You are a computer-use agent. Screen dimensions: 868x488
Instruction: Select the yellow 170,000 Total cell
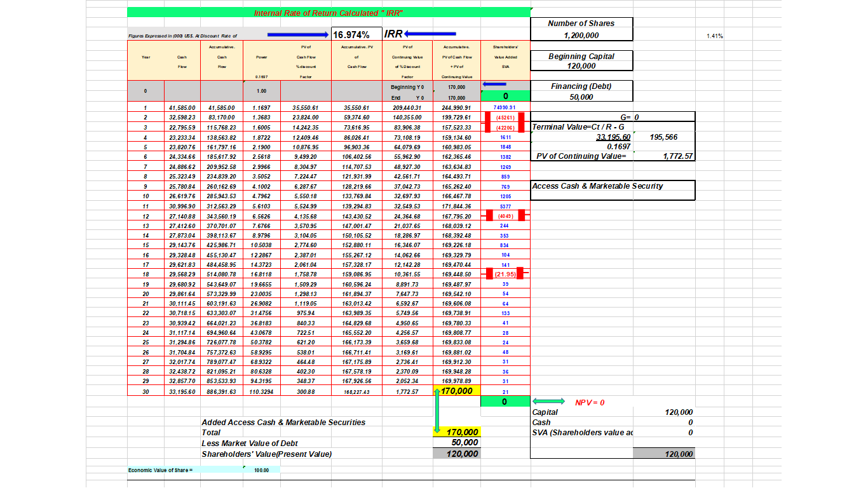click(457, 432)
